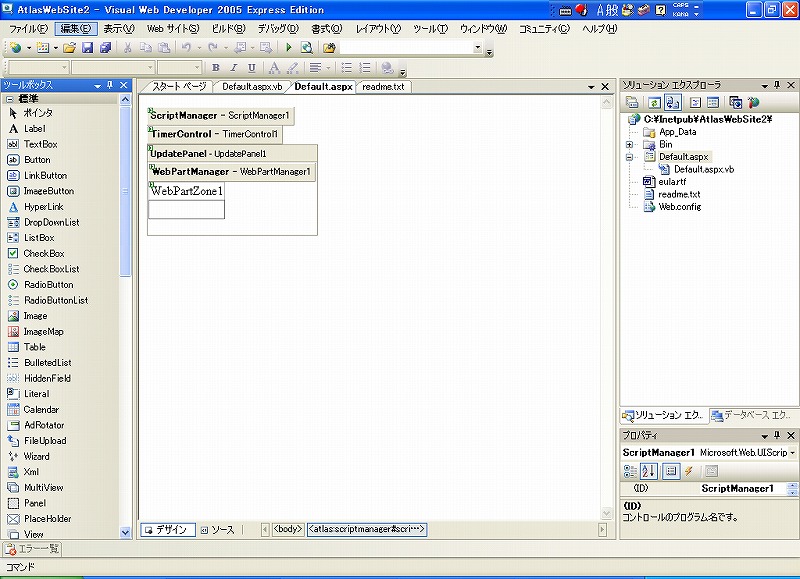Select the atlas:scriptmanager tag breadcrumb

(367, 530)
